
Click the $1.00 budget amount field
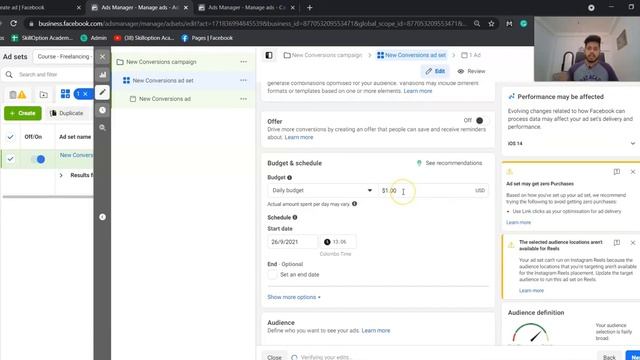coord(433,191)
